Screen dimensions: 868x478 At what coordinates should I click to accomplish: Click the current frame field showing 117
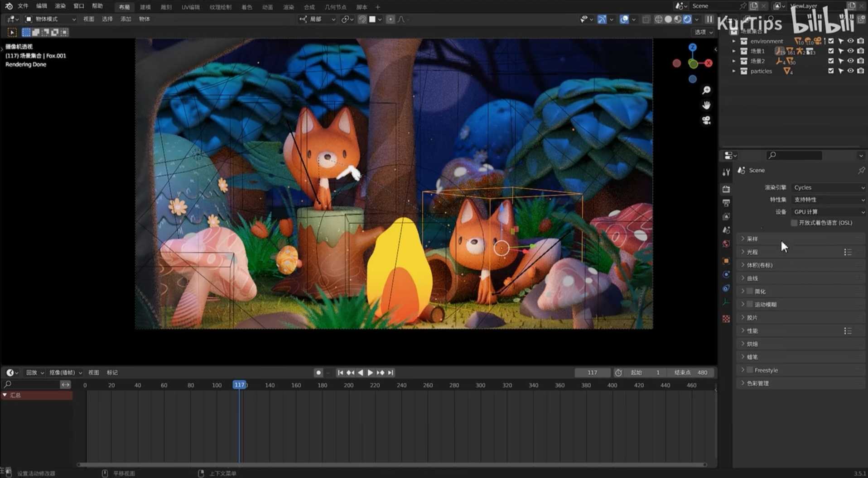(x=592, y=373)
